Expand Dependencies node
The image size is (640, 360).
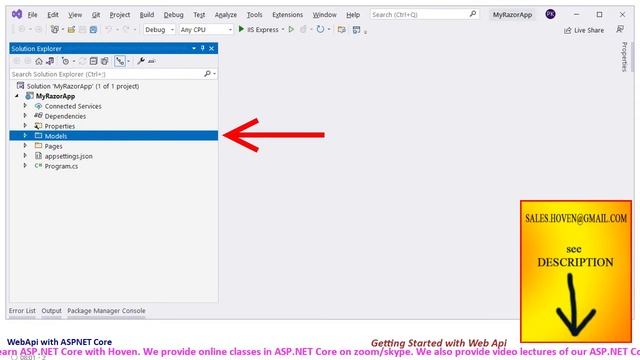pos(25,116)
